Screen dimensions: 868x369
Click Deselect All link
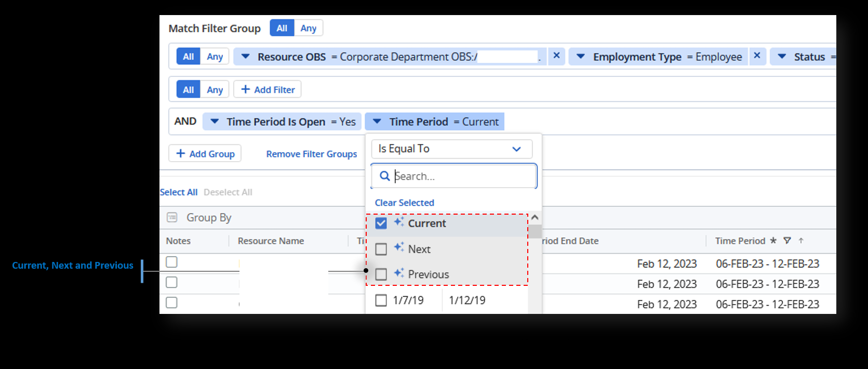click(228, 192)
